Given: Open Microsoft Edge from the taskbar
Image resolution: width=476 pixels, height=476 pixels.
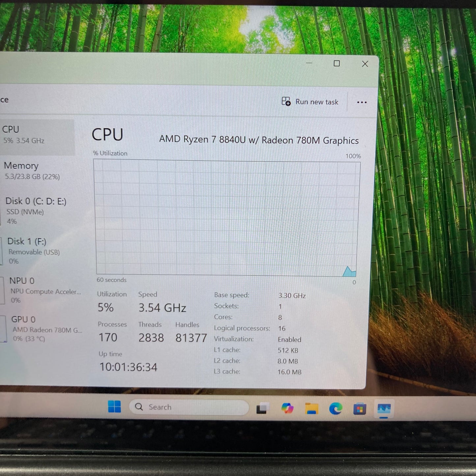Looking at the screenshot, I should point(335,409).
